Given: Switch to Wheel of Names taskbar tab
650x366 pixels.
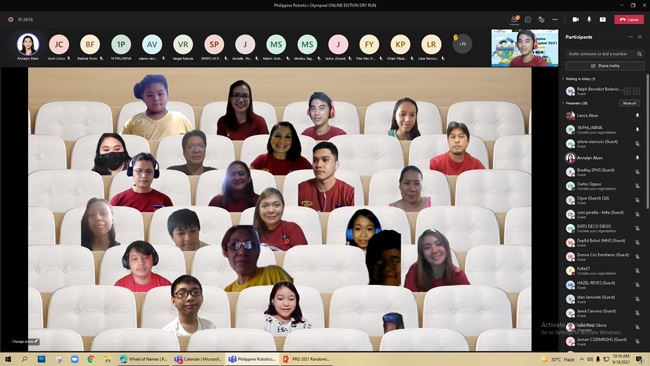Looking at the screenshot, I should [143, 359].
